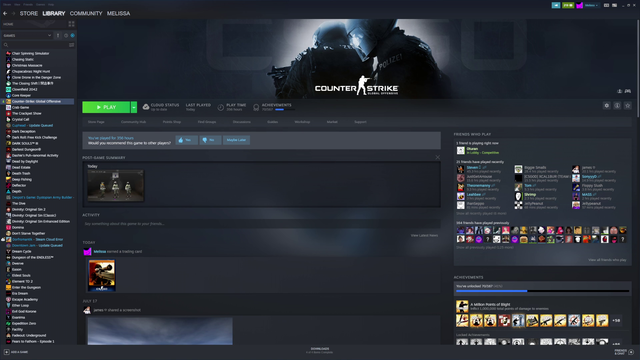Click the achievements progress bar
The width and height of the screenshot is (640, 360).
pos(542,291)
